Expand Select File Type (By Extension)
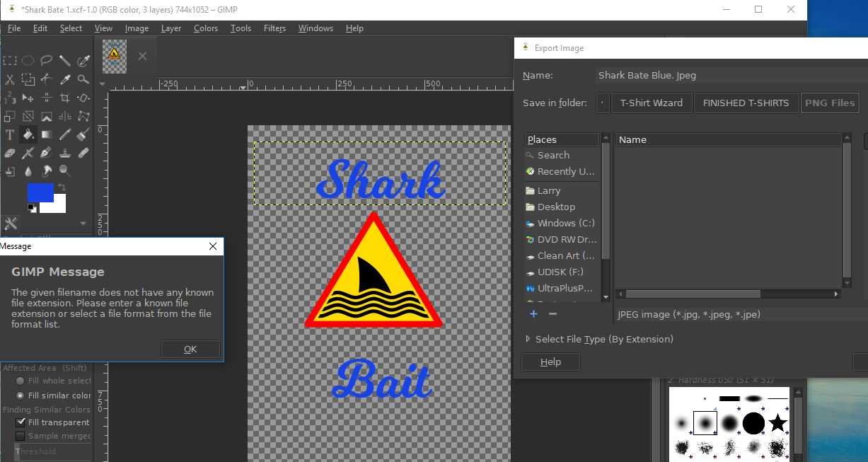Image resolution: width=868 pixels, height=462 pixels. tap(600, 339)
